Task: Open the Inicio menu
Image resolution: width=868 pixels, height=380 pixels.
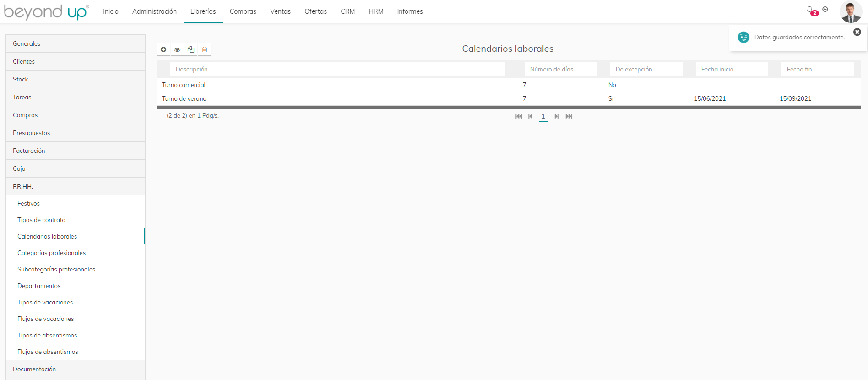Action: [x=111, y=11]
